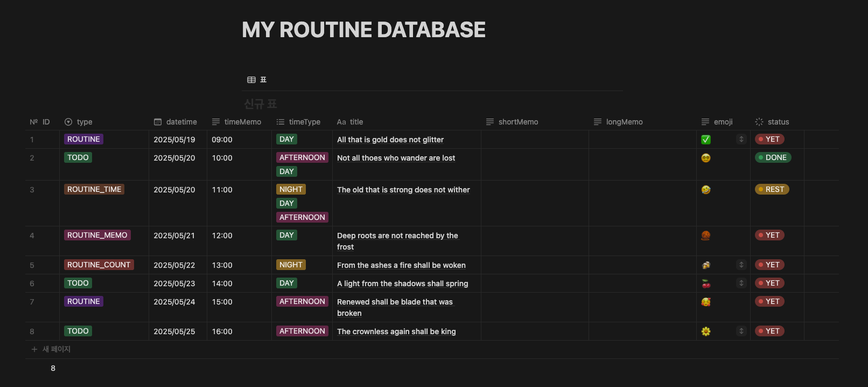Expand the emoji cell arrows in row 6
Image resolution: width=868 pixels, height=387 pixels.
pos(741,283)
